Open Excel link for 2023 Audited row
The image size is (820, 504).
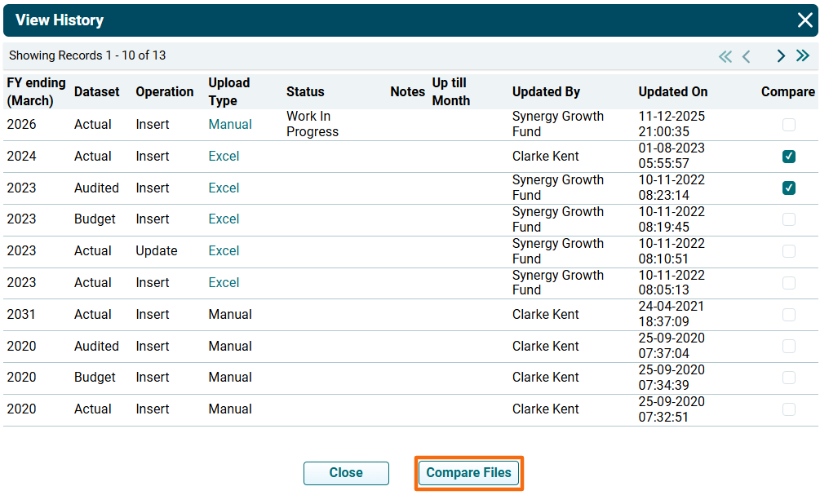[224, 188]
